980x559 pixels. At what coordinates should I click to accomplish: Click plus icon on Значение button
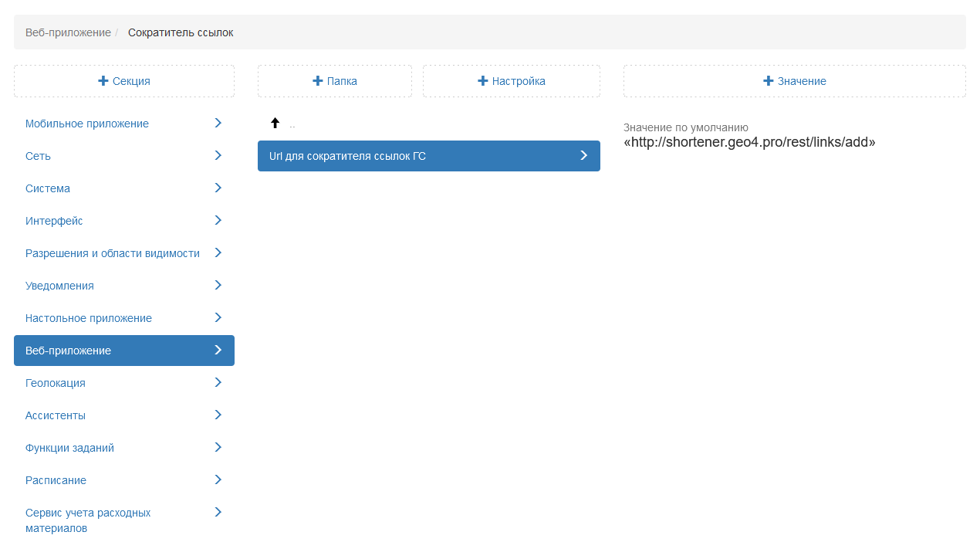(x=768, y=81)
